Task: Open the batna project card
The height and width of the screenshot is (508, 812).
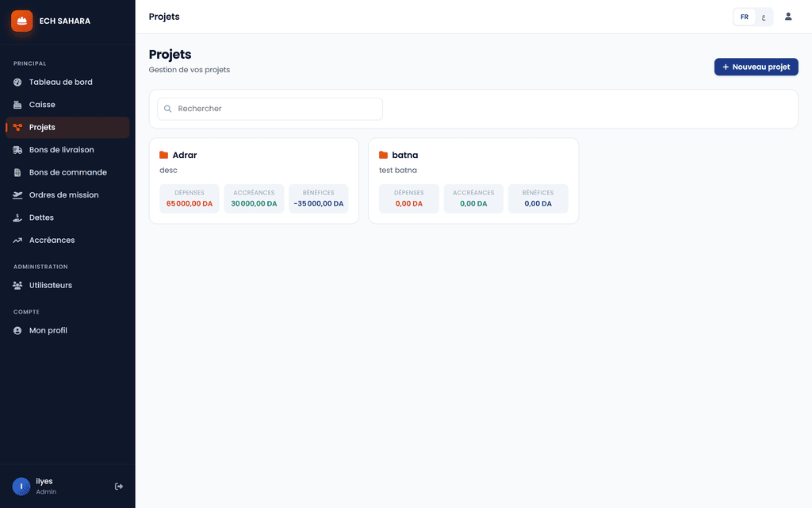Action: [x=473, y=181]
